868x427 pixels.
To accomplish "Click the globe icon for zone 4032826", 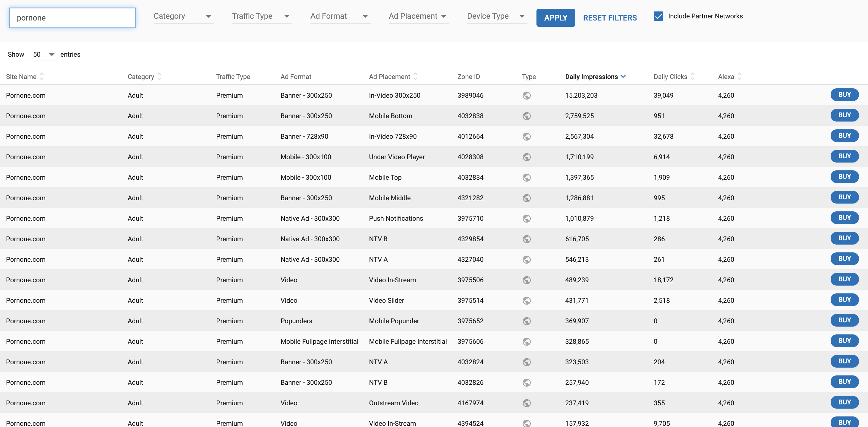I will click(x=527, y=383).
